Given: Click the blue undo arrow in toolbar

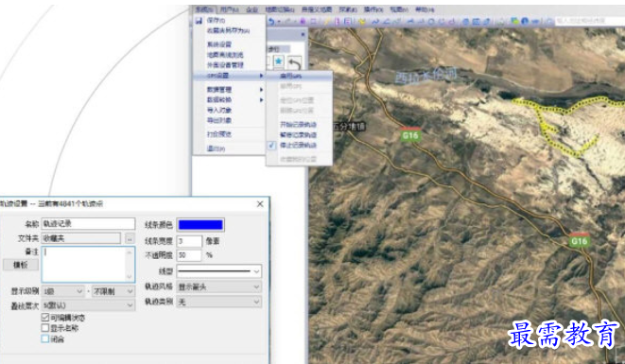Looking at the screenshot, I should coord(271,21).
